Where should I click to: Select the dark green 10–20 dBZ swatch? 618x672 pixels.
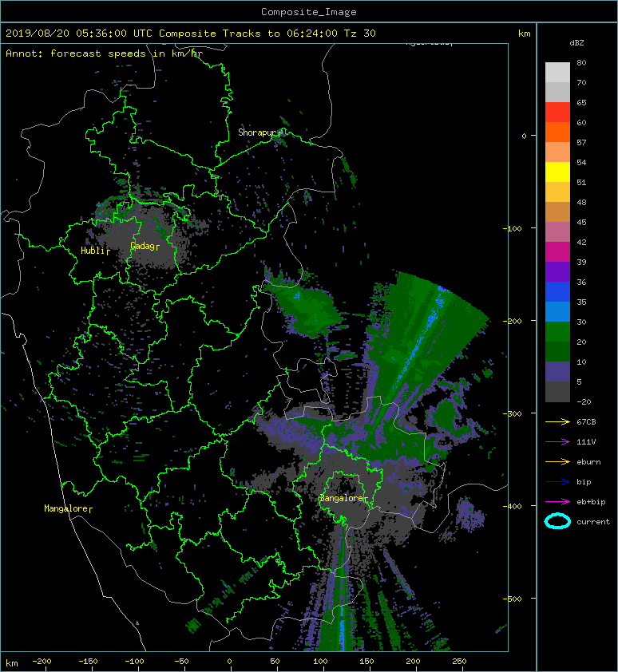(557, 351)
